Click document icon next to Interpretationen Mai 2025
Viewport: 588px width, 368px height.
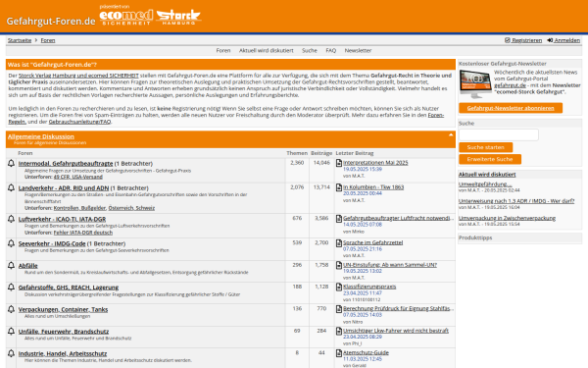tap(339, 163)
